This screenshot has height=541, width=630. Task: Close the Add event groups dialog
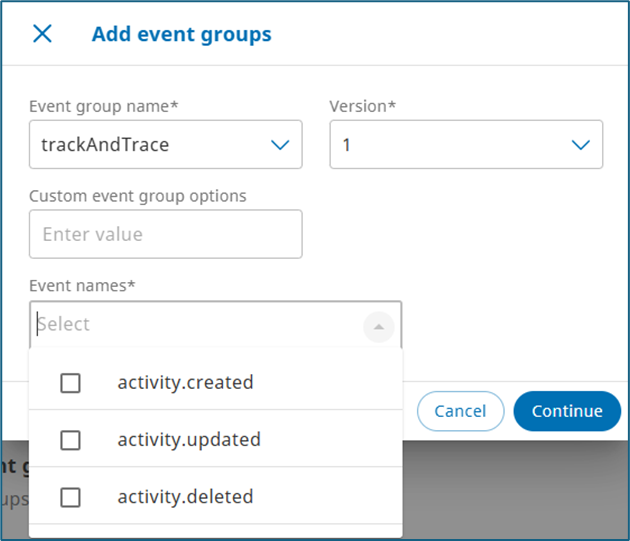coord(42,34)
